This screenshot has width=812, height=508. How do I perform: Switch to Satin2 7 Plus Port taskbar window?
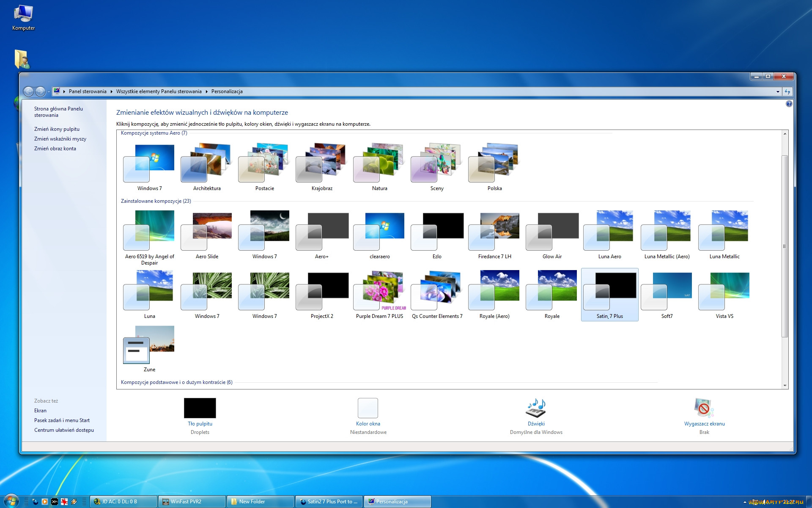(x=329, y=502)
